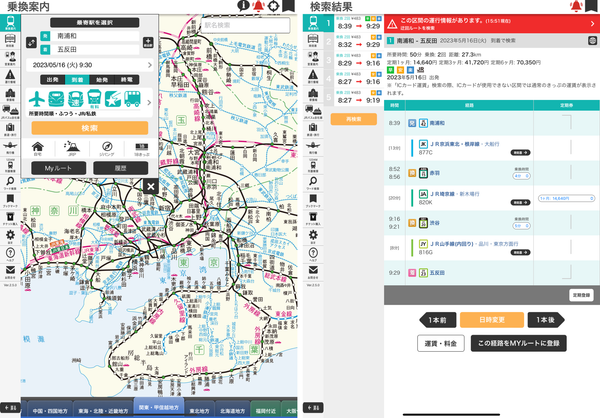Click the Mt. Fuji JRP icon
The width and height of the screenshot is (600, 418).
72,149
